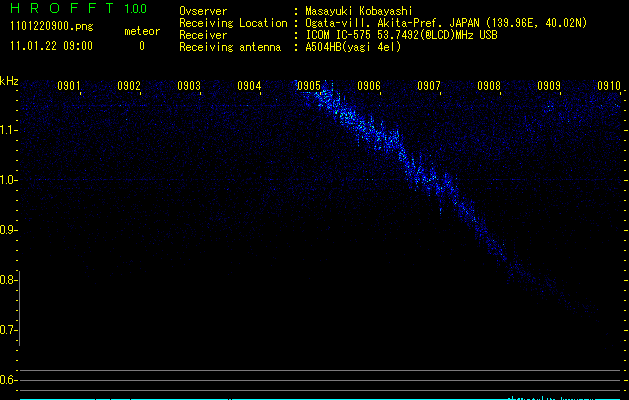Click the 0908 time marker
Viewport: 629px width, 400px height.
[489, 86]
